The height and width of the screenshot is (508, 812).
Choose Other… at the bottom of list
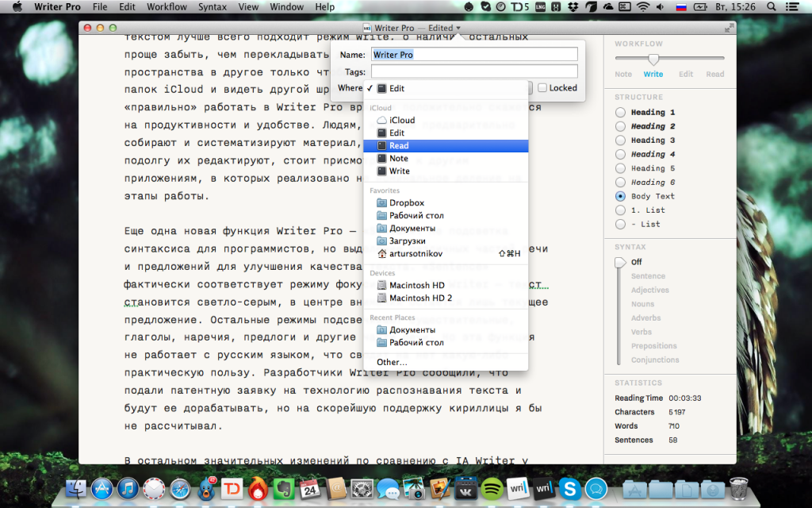coord(392,362)
